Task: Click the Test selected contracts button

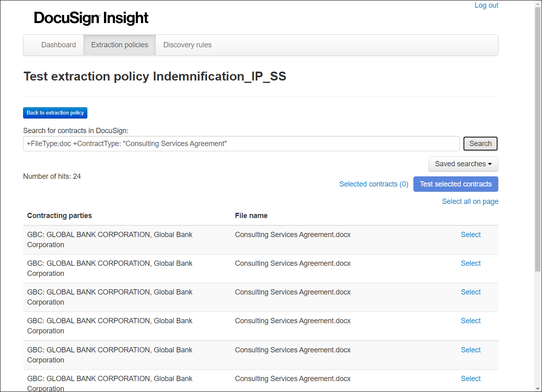Action: (455, 184)
